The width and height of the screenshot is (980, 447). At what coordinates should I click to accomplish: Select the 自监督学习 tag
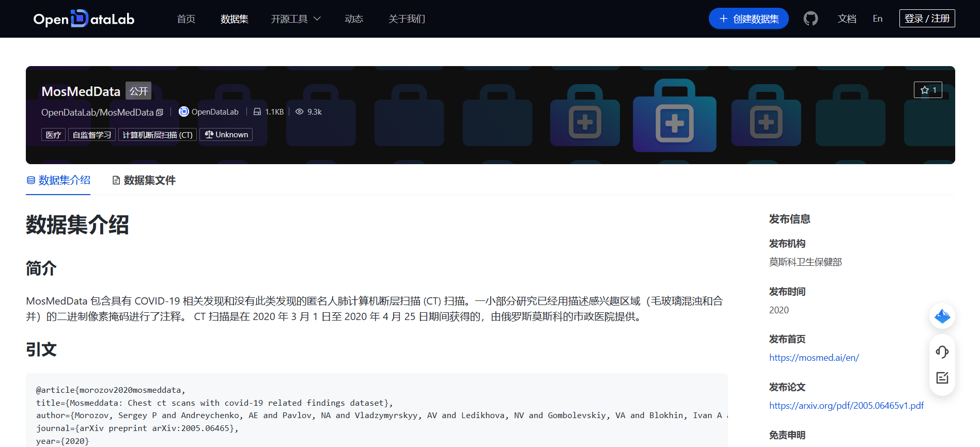(x=92, y=135)
